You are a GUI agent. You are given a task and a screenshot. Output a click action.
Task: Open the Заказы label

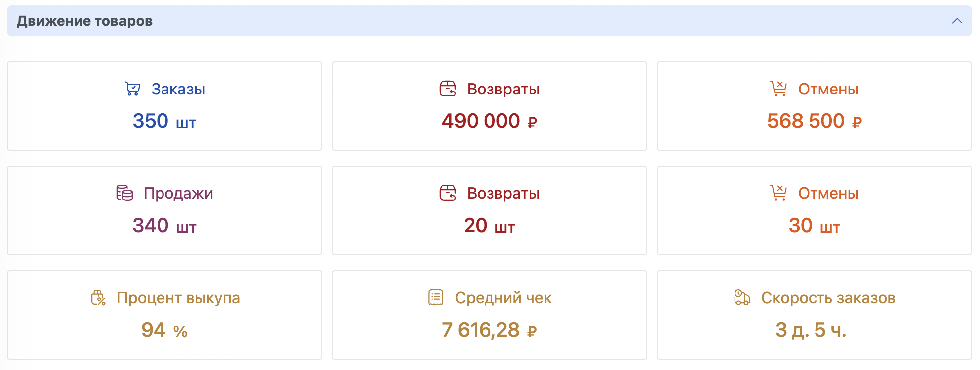point(178,89)
